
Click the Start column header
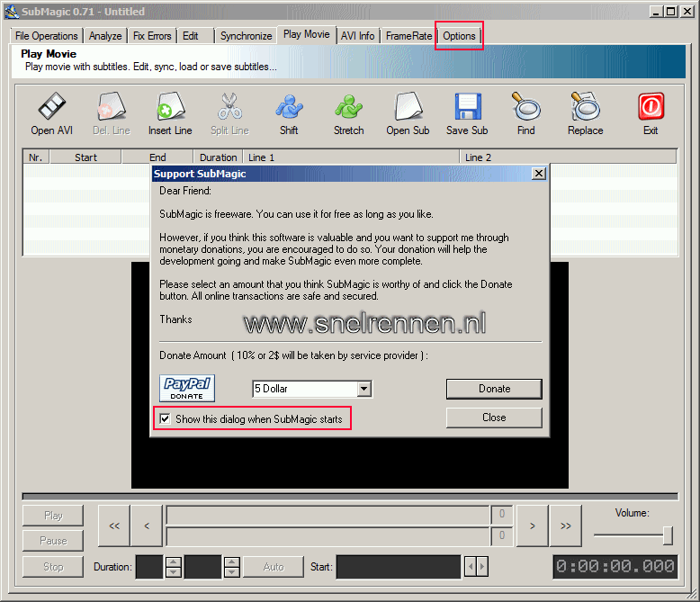85,157
